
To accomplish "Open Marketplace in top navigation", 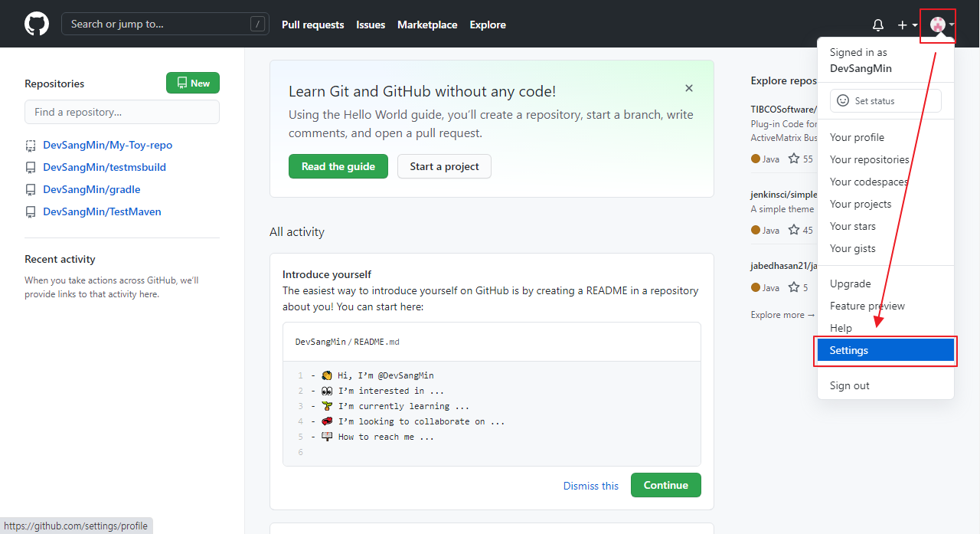I will click(x=427, y=25).
